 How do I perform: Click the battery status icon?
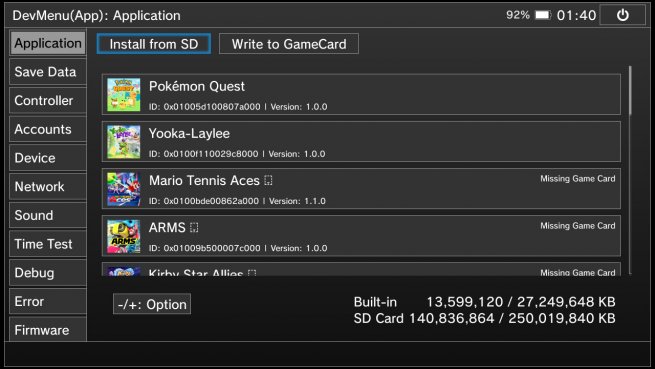pos(543,15)
